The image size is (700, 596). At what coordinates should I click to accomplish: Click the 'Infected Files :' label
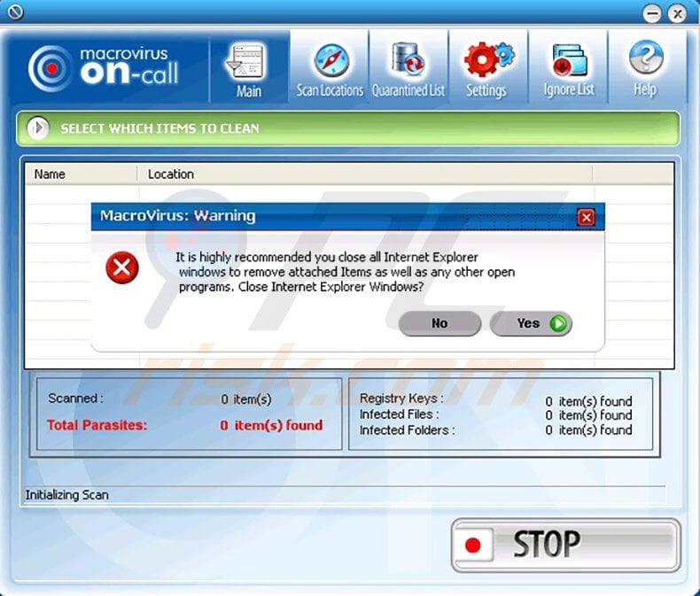(400, 414)
